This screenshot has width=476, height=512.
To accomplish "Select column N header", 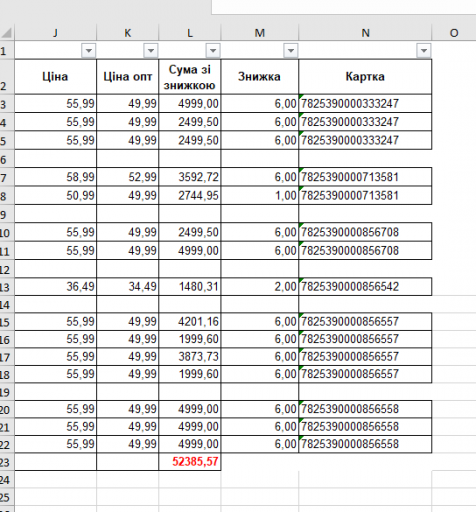I will click(x=365, y=33).
